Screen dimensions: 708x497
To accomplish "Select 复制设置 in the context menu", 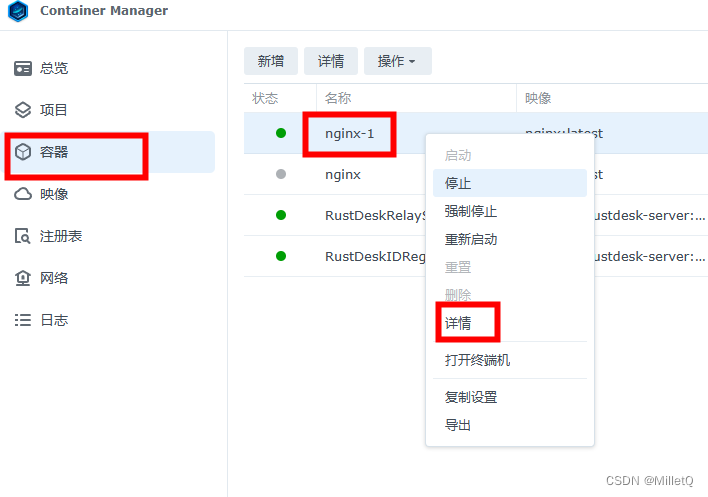I will pos(510,397).
